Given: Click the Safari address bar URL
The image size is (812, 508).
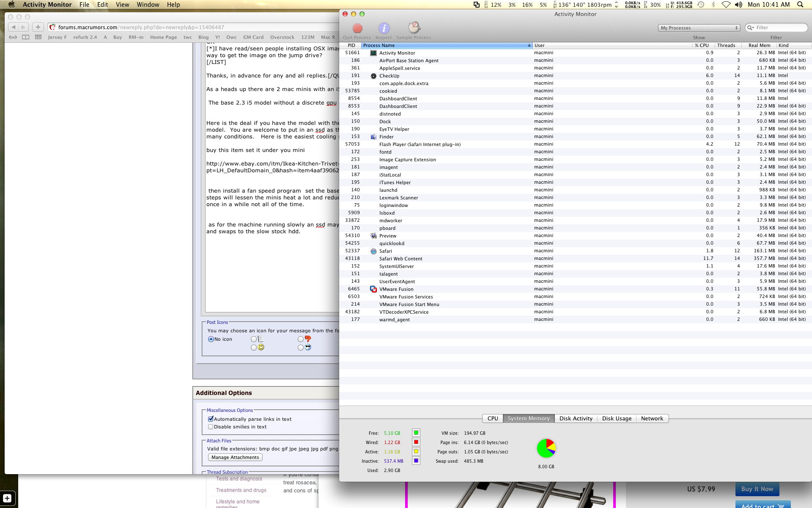Looking at the screenshot, I should (141, 27).
